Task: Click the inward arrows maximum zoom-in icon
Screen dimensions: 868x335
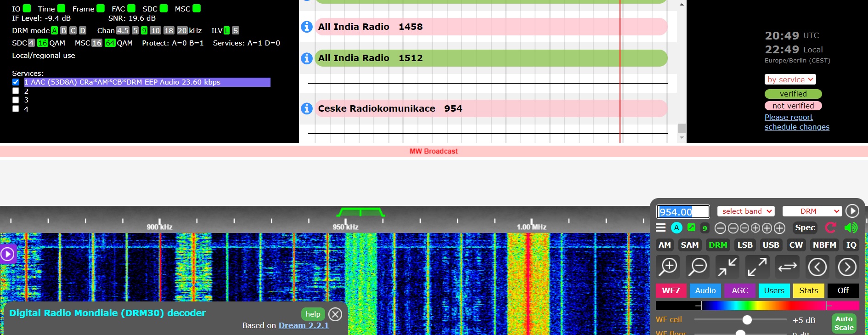Action: [727, 267]
